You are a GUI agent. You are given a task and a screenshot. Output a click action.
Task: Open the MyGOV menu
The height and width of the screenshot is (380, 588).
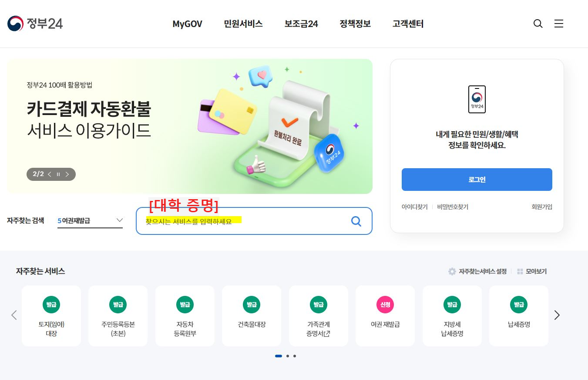pyautogui.click(x=187, y=24)
